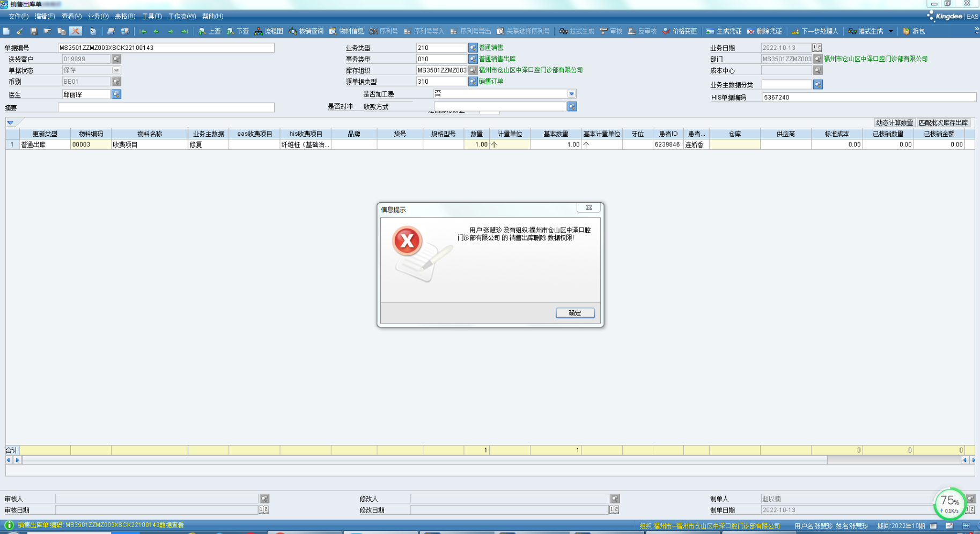The height and width of the screenshot is (534, 980).
Task: Click the save disk icon
Action: 34,32
